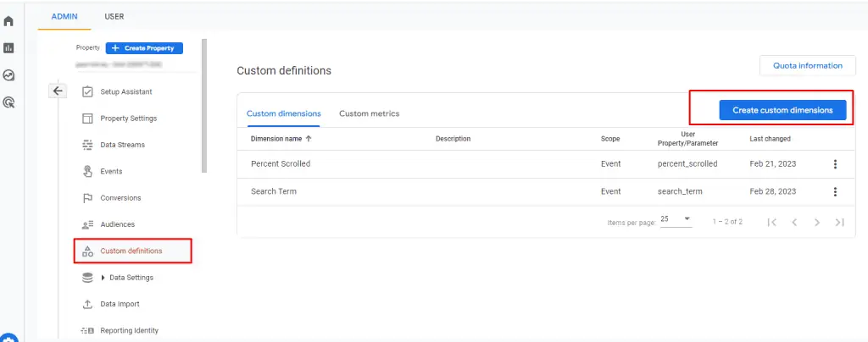Screen dimensions: 868x342
Task: Click the sidebar vertical scrollbar
Action: [204, 105]
